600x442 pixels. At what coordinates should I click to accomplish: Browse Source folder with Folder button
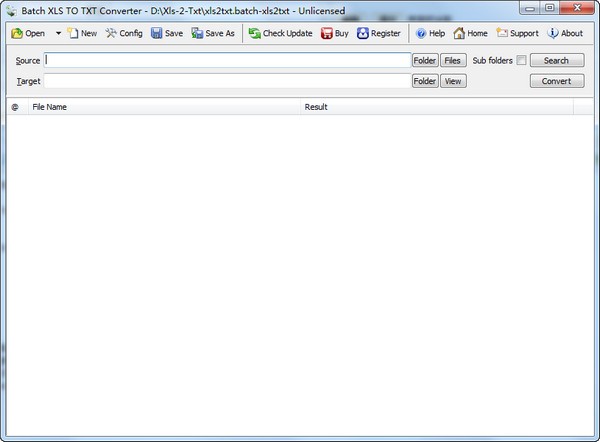[425, 60]
